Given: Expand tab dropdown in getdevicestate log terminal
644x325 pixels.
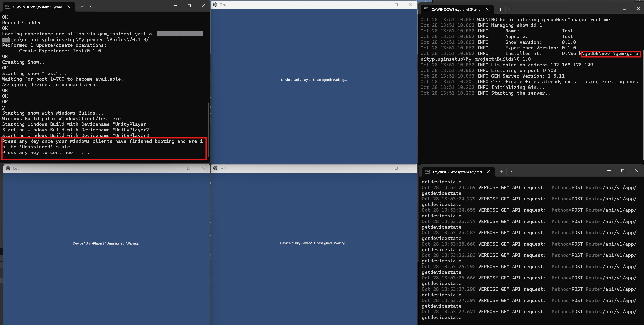Looking at the screenshot, I should click(511, 172).
